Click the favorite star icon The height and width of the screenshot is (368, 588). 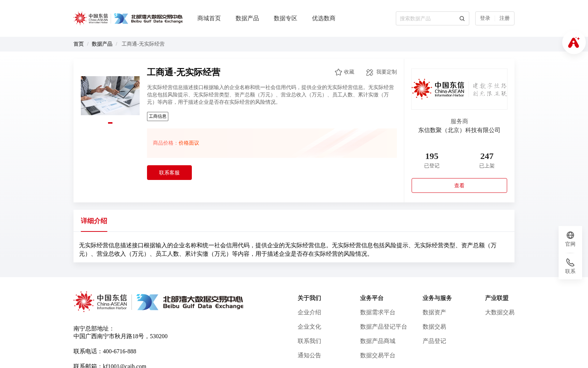point(338,72)
